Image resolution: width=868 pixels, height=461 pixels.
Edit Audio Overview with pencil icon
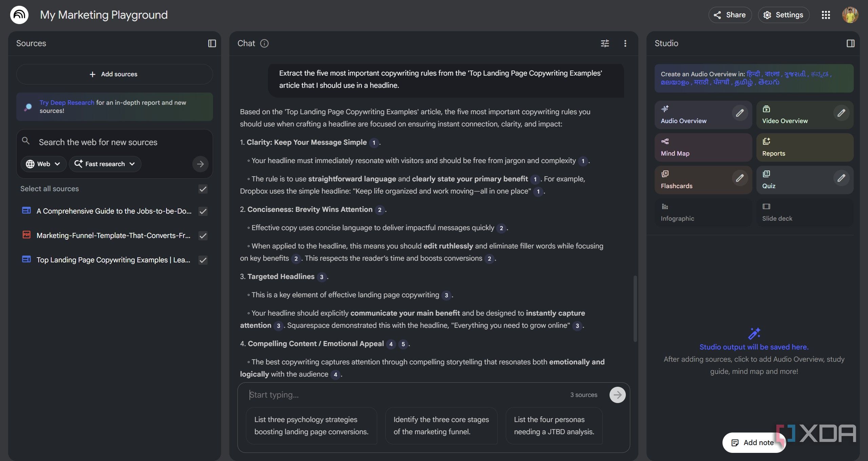click(740, 113)
